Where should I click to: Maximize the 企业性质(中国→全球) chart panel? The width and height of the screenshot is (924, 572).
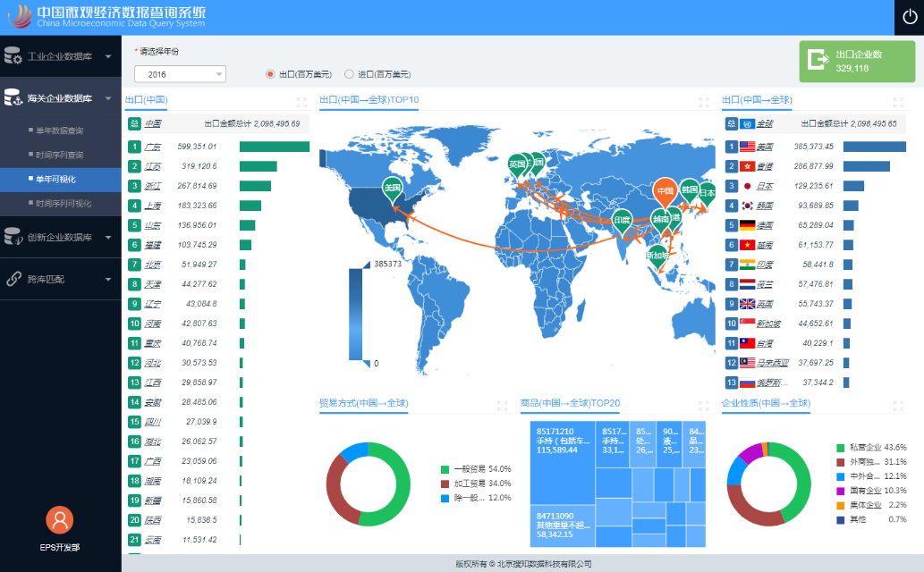pos(897,405)
